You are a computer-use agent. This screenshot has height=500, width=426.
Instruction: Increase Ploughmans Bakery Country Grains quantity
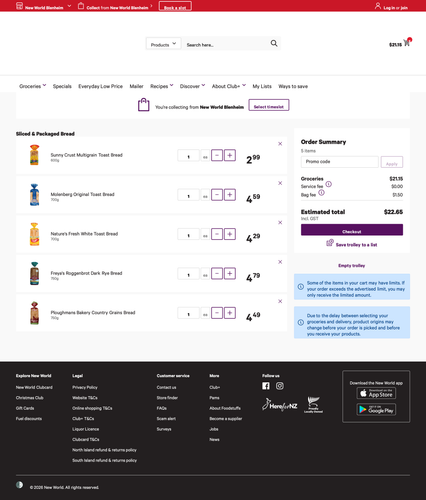pyautogui.click(x=230, y=313)
